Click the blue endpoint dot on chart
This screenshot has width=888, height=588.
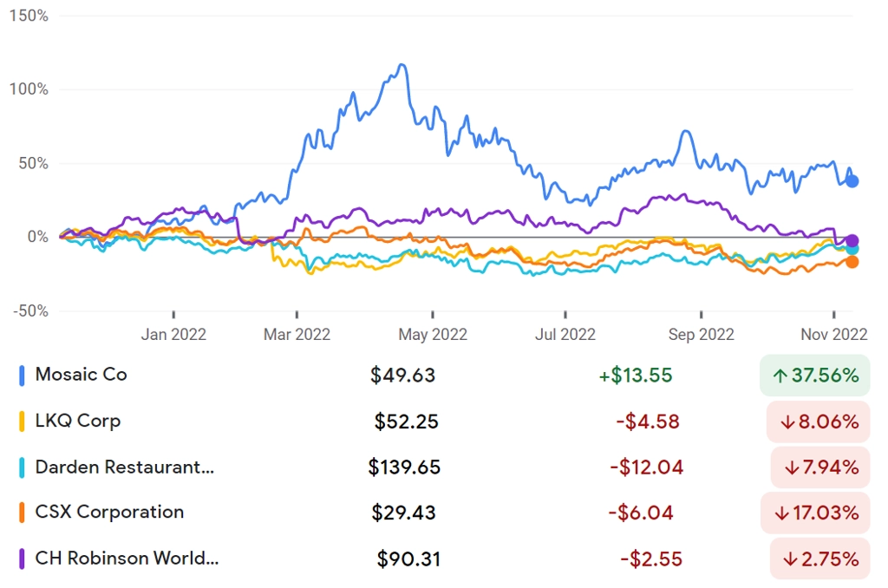click(x=852, y=181)
